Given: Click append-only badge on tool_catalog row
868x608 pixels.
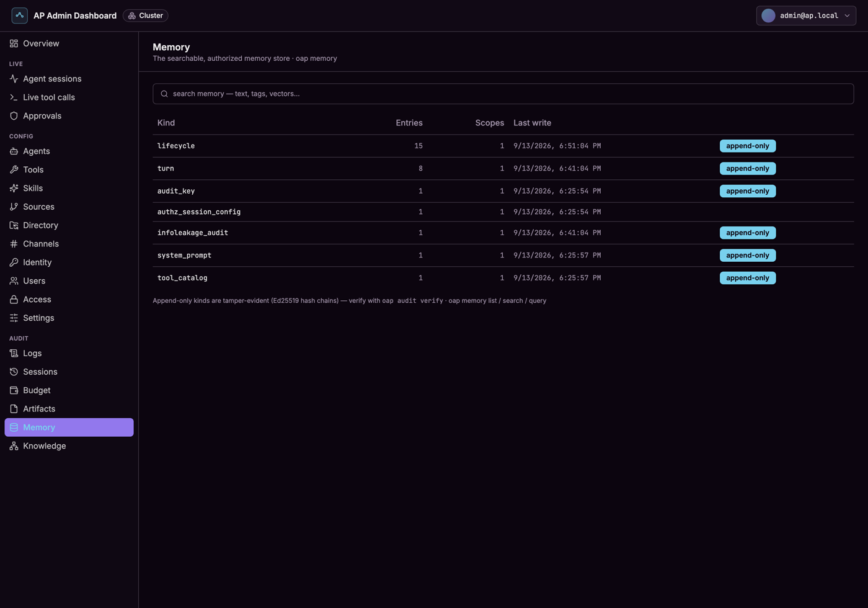Looking at the screenshot, I should coord(748,278).
